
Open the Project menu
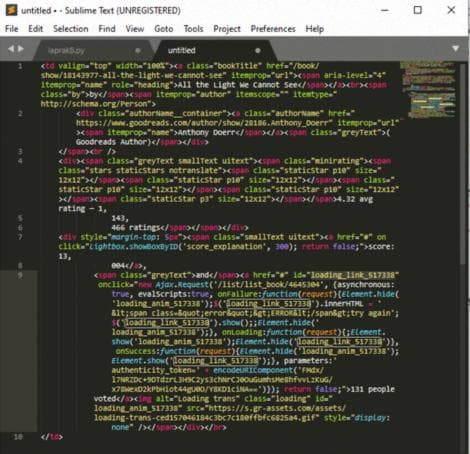pos(227,29)
